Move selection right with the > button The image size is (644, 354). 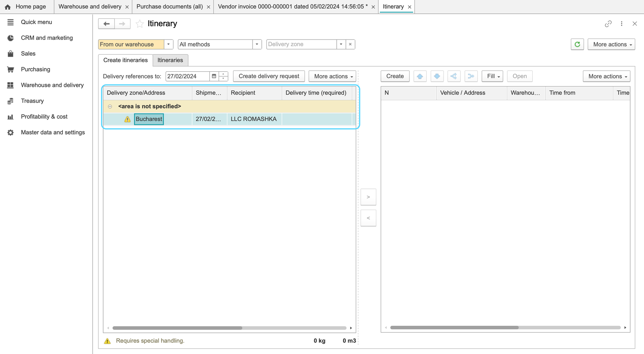coord(368,197)
